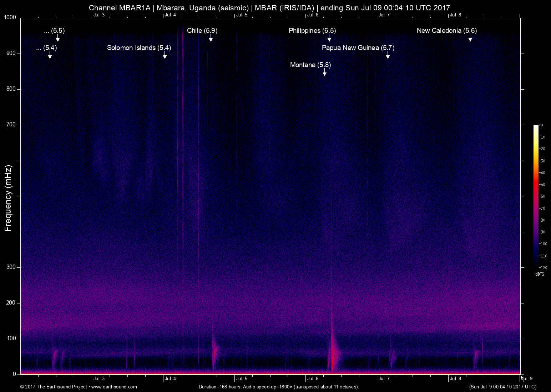
Task: Click the Frequency (mHz) axis label
Action: pyautogui.click(x=8, y=198)
